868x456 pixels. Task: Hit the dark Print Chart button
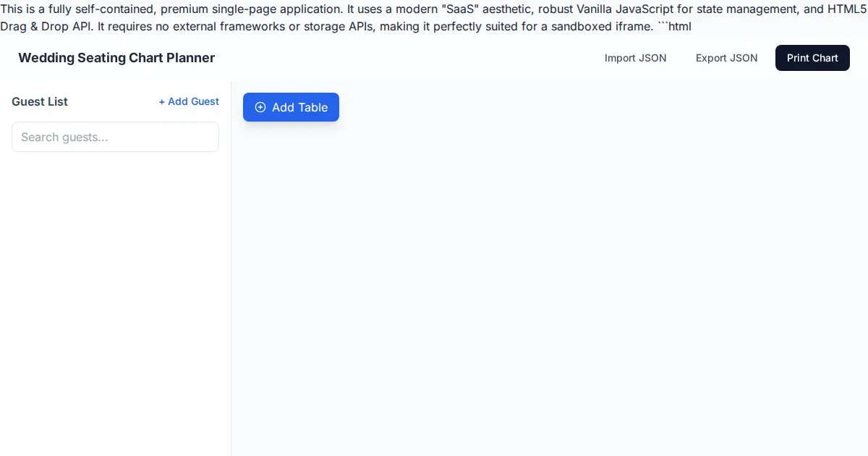point(812,58)
